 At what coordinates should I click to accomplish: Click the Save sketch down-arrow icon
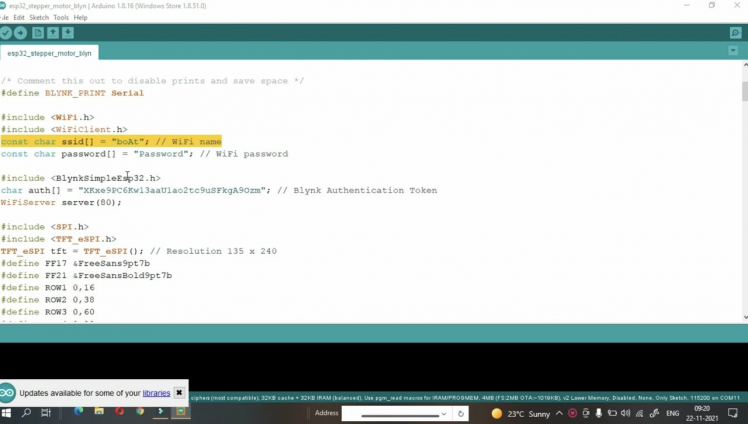point(68,33)
